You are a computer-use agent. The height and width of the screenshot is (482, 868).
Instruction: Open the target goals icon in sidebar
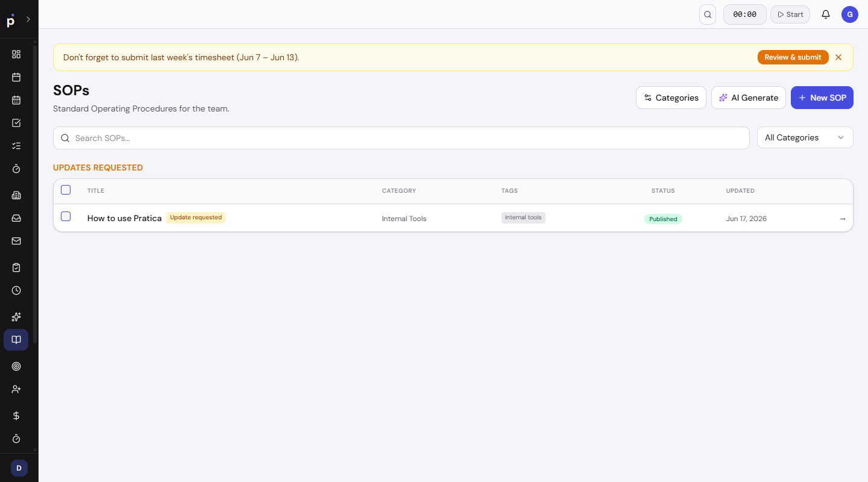point(16,366)
